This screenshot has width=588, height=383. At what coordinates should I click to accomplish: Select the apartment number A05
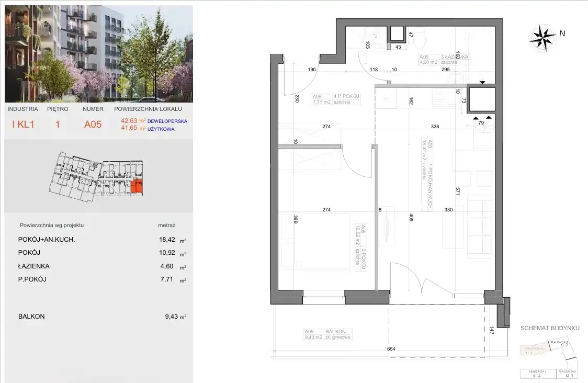tap(94, 125)
